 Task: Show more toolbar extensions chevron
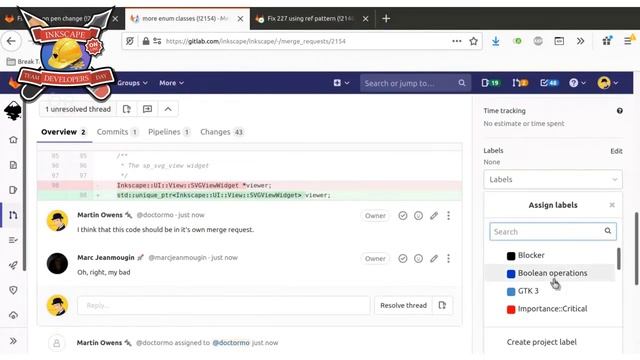coord(580,41)
